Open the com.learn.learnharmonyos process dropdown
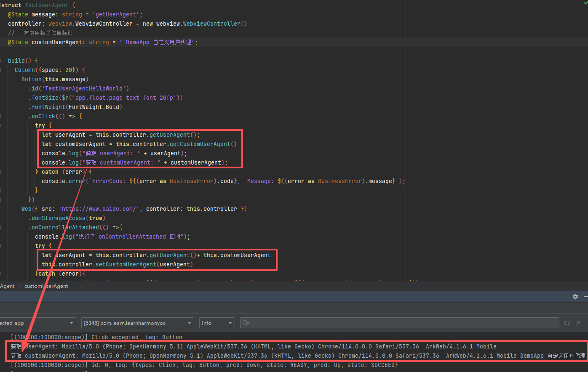The image size is (588, 372). tap(138, 323)
